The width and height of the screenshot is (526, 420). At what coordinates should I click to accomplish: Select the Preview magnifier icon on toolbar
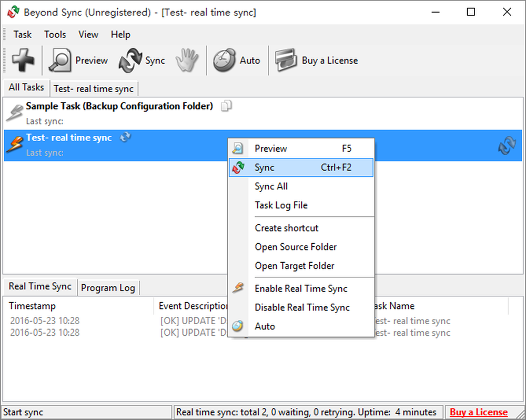tap(59, 60)
